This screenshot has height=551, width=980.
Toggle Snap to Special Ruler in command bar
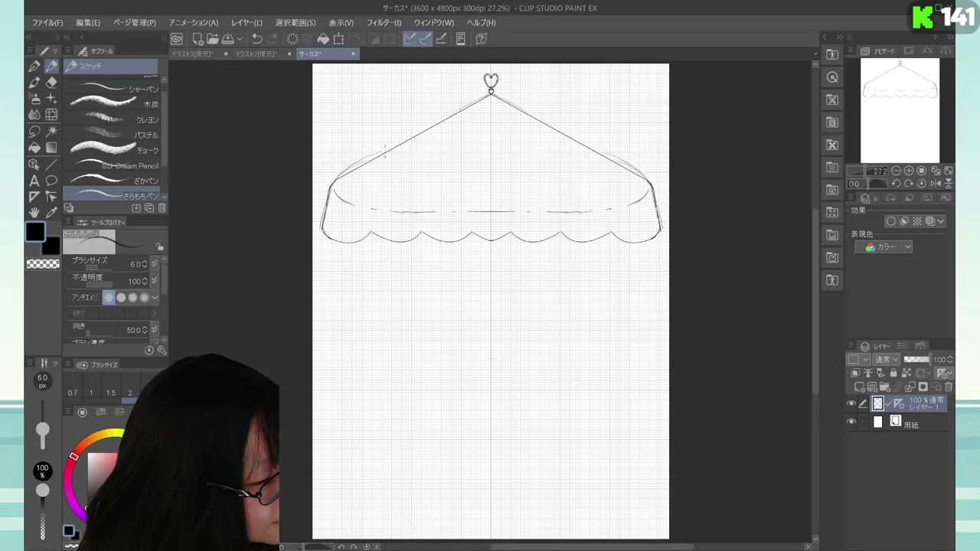pyautogui.click(x=425, y=39)
